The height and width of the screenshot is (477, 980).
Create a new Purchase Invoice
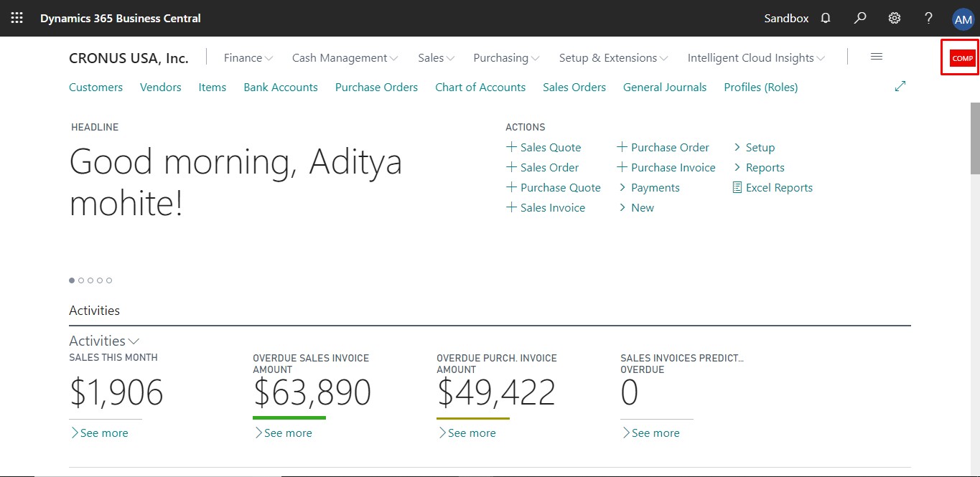(666, 167)
